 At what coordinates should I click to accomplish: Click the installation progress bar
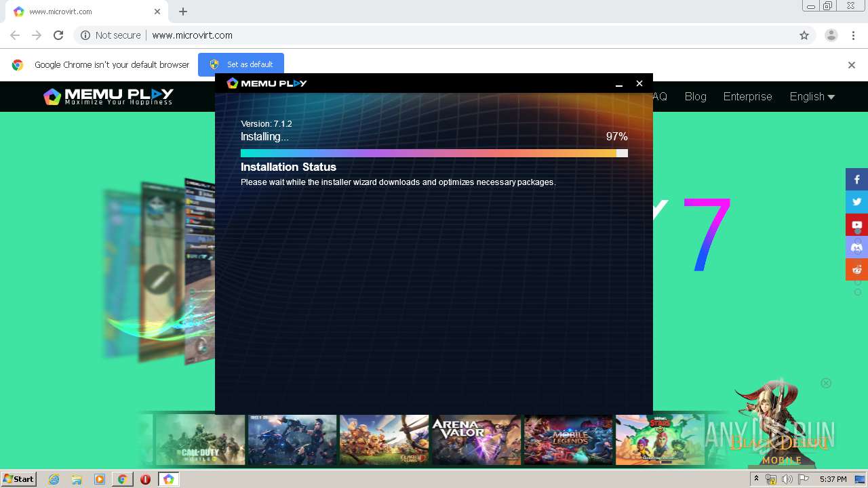pos(434,153)
